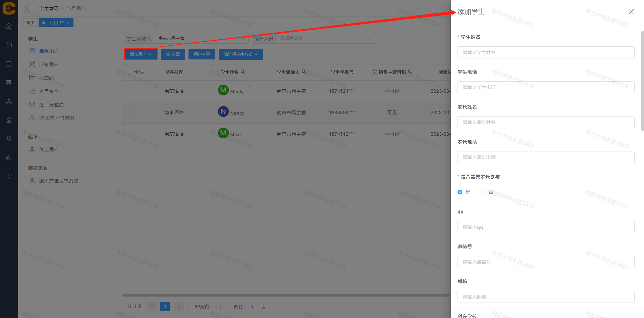Click search icon beside 学生姓名 column header
The width and height of the screenshot is (644, 318).
tap(243, 72)
